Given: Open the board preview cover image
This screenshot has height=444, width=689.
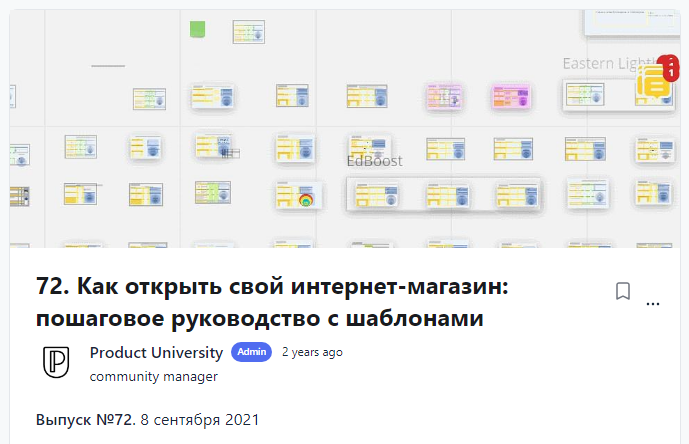Looking at the screenshot, I should (340, 130).
